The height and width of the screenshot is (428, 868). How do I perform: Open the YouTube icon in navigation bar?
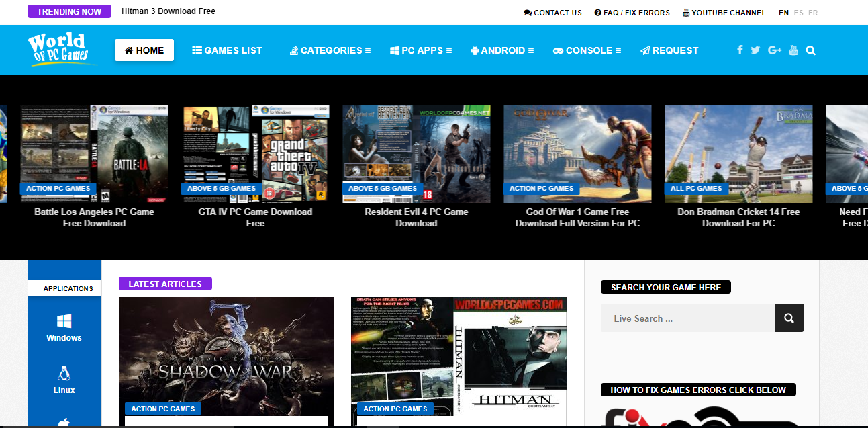pos(793,50)
